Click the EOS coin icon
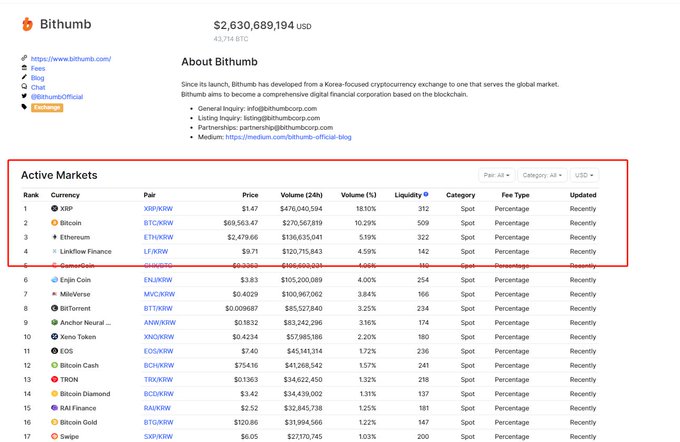The width and height of the screenshot is (680, 442). [x=54, y=351]
